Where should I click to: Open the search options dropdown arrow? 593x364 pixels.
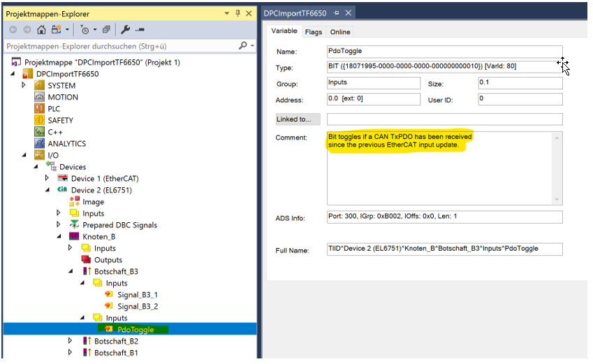(x=252, y=46)
